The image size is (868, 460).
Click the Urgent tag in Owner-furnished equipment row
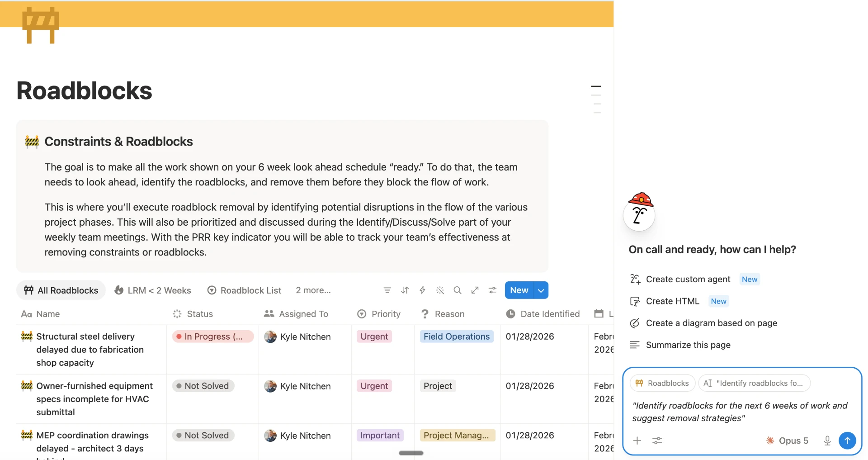[x=374, y=386]
